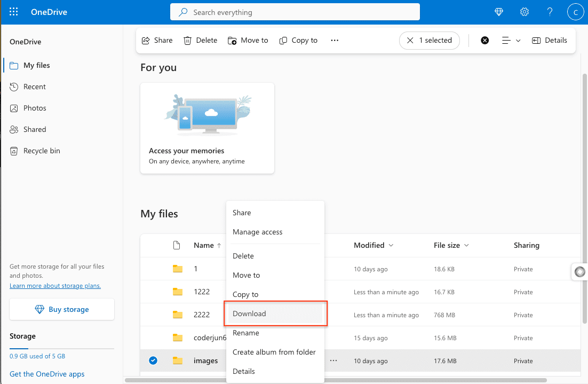This screenshot has height=384, width=588.
Task: Click Private sharing status for images
Action: tap(523, 361)
